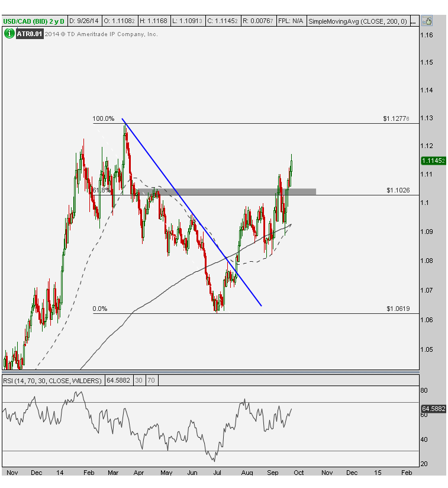The image size is (448, 488).
Task: Click the FPL: N/A field
Action: [x=291, y=21]
